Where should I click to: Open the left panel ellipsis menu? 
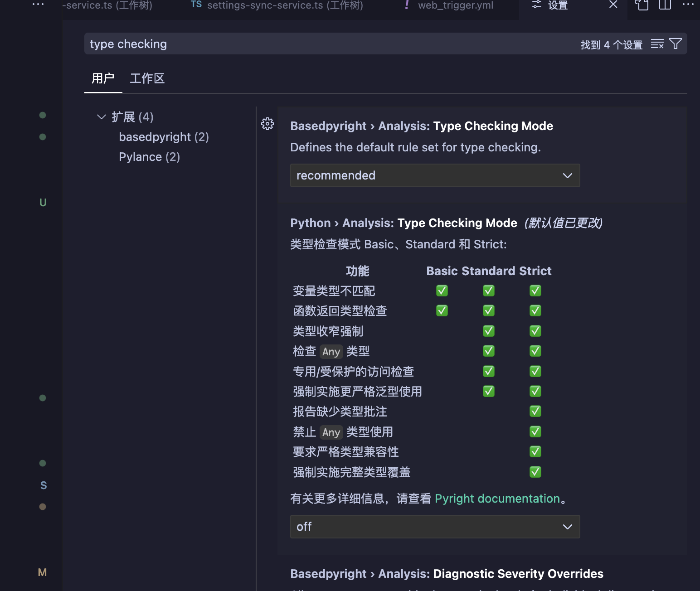click(x=38, y=5)
